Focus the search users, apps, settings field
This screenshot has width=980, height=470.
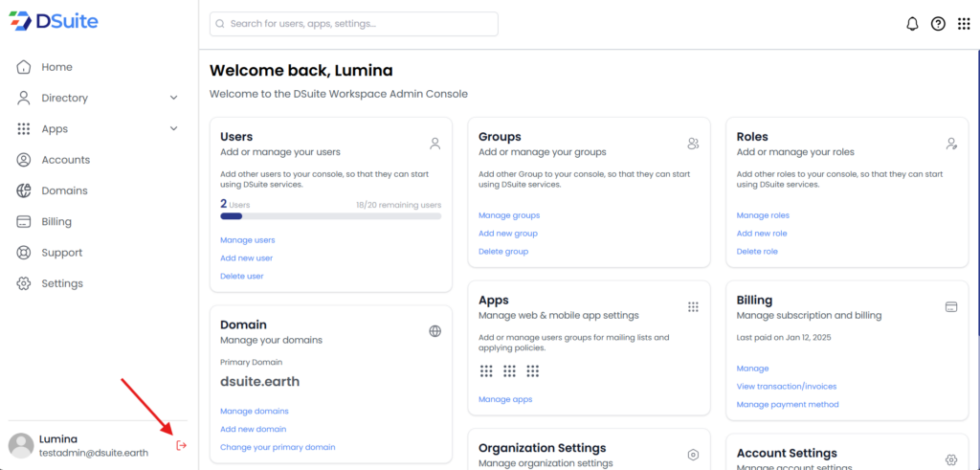click(354, 24)
